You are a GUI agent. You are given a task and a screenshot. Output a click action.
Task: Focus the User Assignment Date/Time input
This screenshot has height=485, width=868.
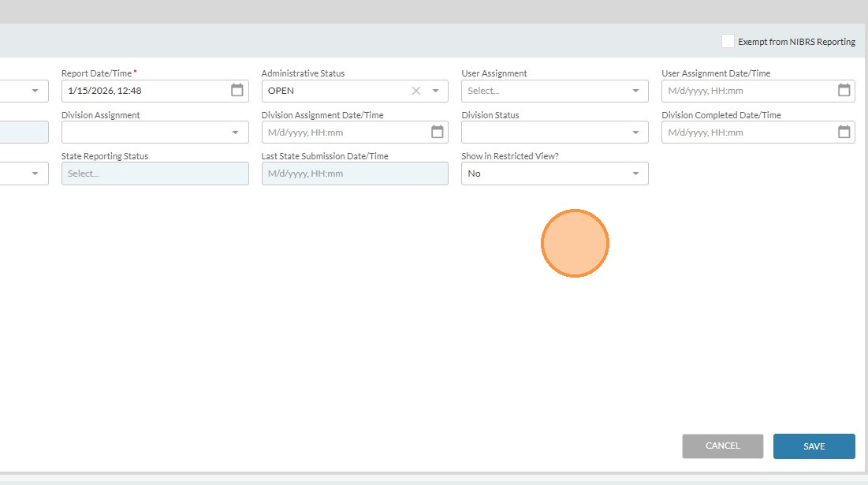click(x=745, y=91)
